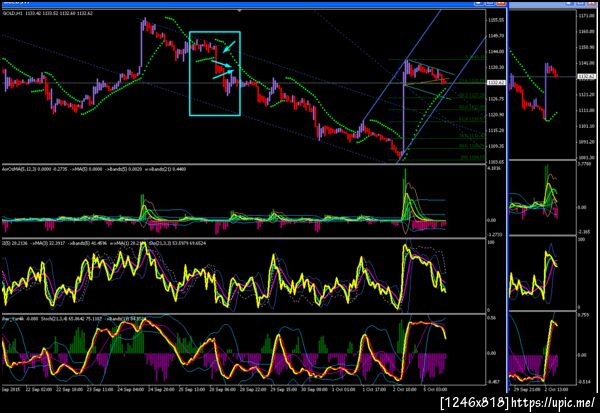Click the '28 Sep 22:00' time axis label
This screenshot has width=600, height=413.
tap(253, 389)
